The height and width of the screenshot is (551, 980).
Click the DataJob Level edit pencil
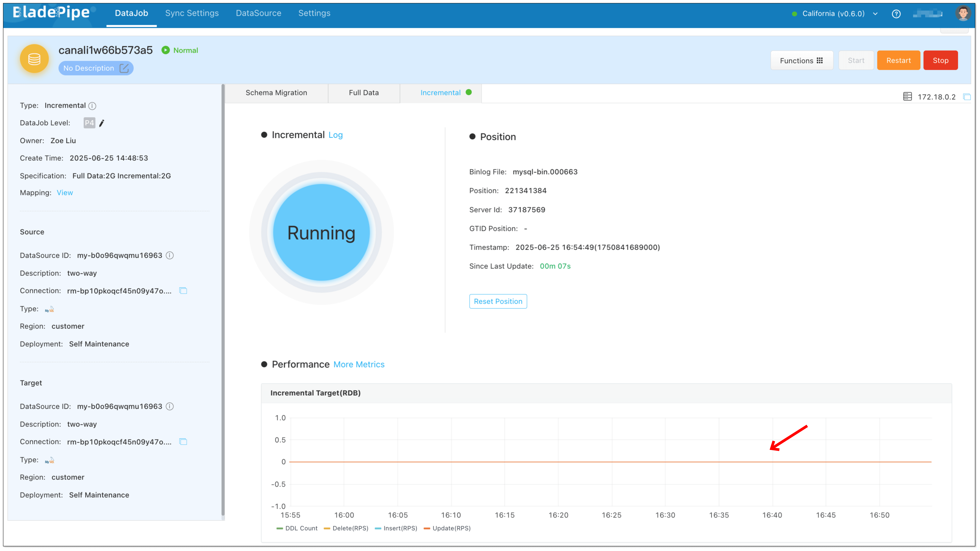(102, 123)
